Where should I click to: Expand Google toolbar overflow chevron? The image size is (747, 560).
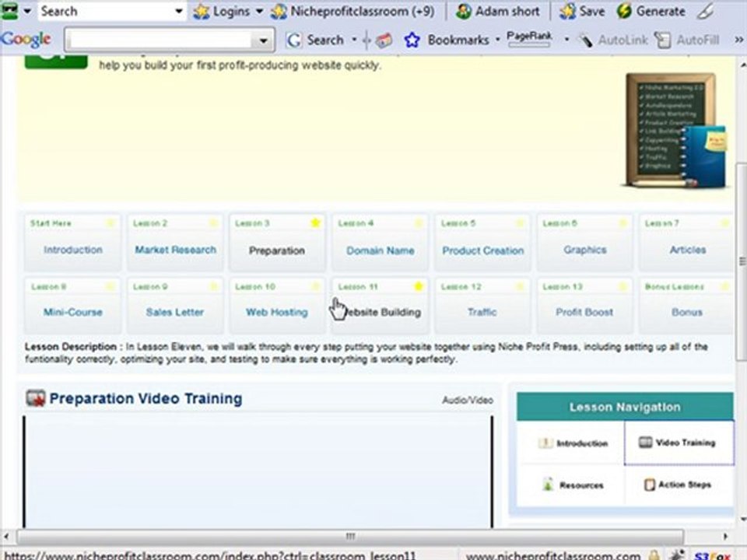(738, 40)
